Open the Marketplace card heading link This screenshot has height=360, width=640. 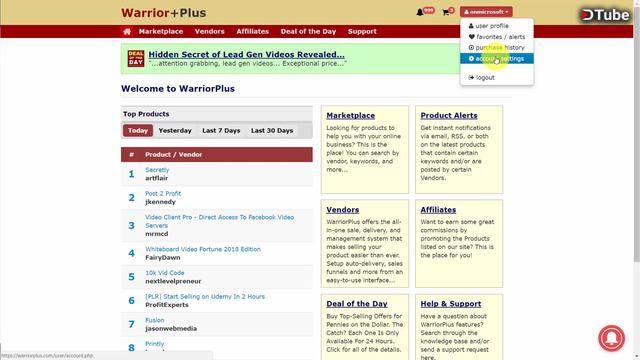351,116
